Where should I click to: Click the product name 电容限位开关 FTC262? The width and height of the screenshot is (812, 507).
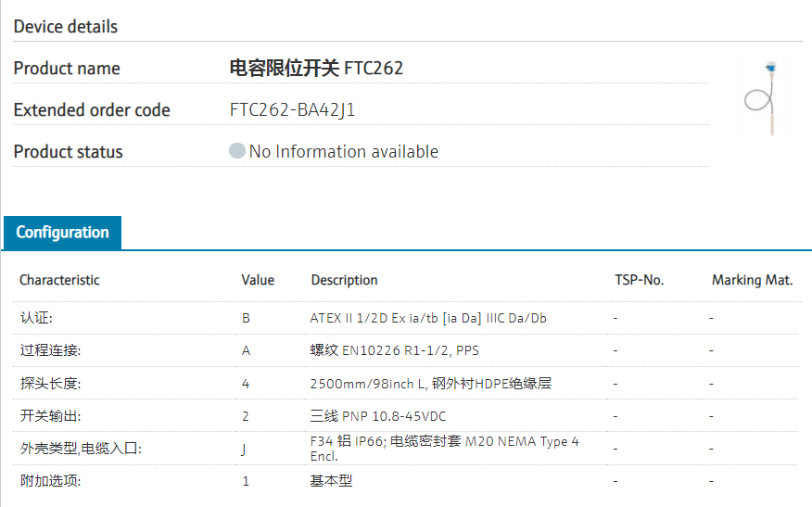click(316, 69)
